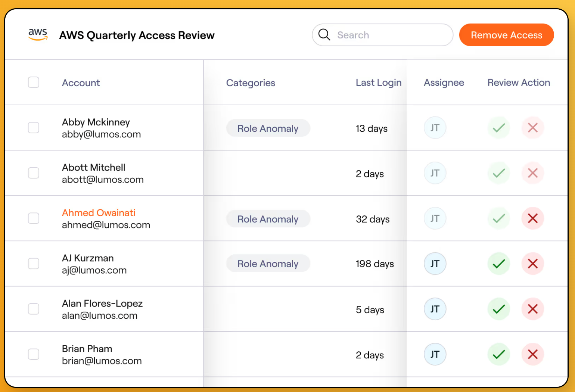Select the checkbox for Ahmed Owainati

pyautogui.click(x=33, y=218)
